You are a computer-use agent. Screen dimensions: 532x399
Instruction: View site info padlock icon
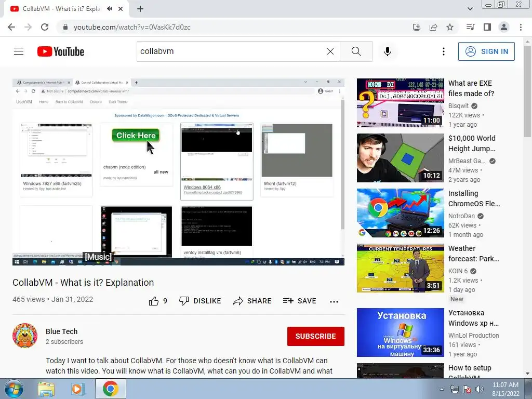point(65,27)
